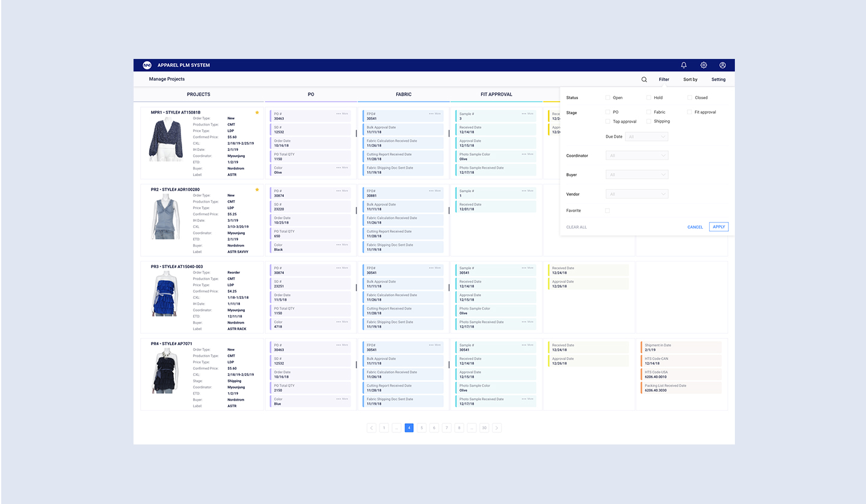This screenshot has height=504, width=866.
Task: Expand the Vendor dropdown
Action: point(637,194)
